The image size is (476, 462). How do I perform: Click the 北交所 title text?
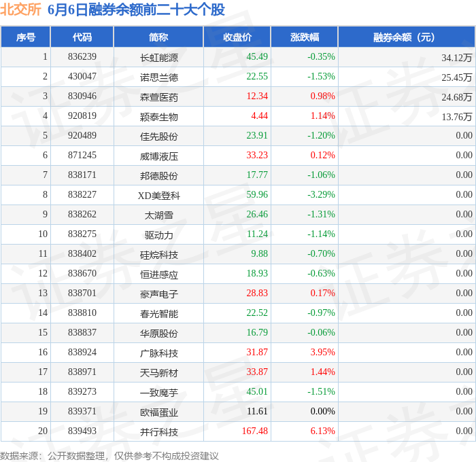point(20,10)
